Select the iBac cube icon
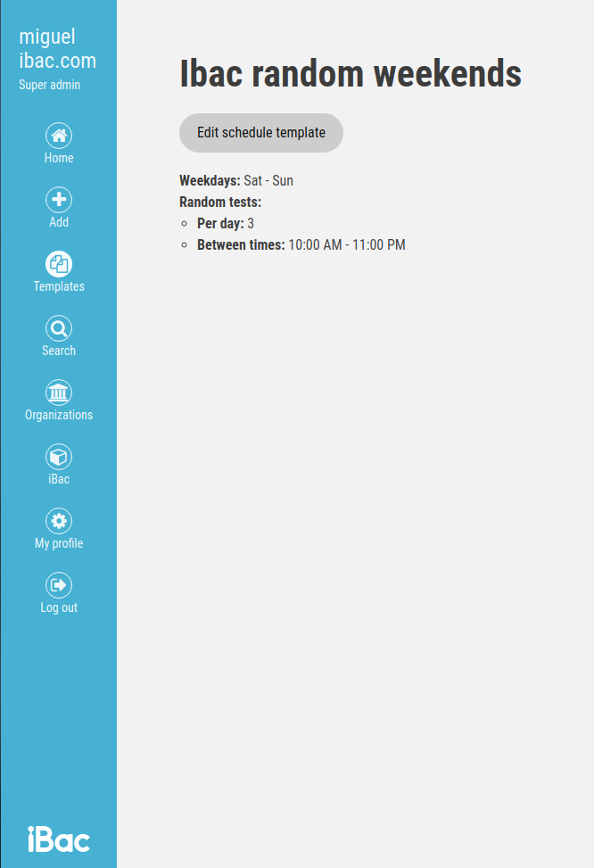The height and width of the screenshot is (868, 594). (59, 457)
